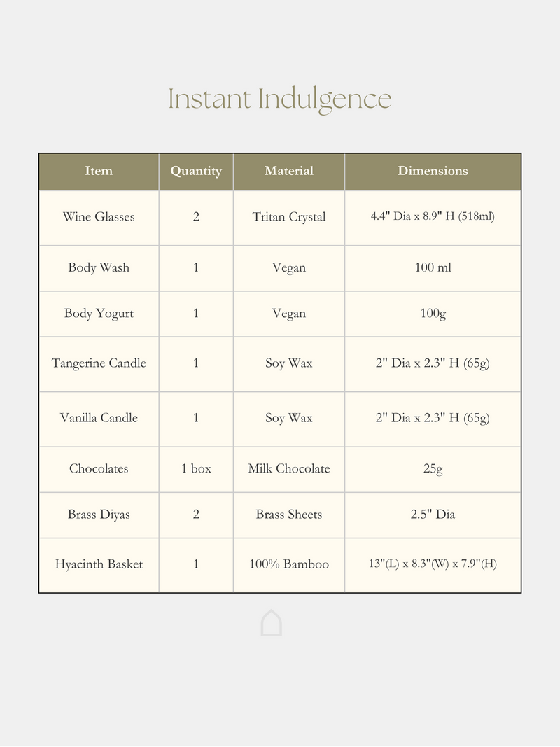Click the Tritan Crystal material cell
This screenshot has width=560, height=747.
pyautogui.click(x=288, y=217)
